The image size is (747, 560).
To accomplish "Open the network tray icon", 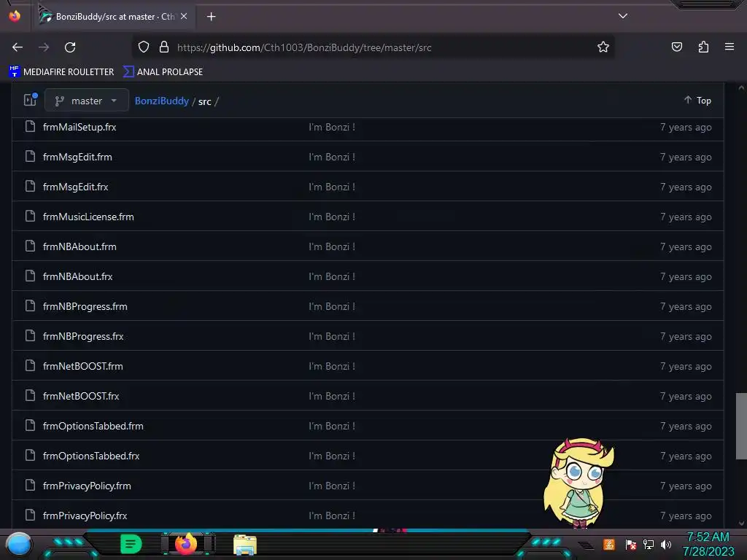I will (x=649, y=544).
